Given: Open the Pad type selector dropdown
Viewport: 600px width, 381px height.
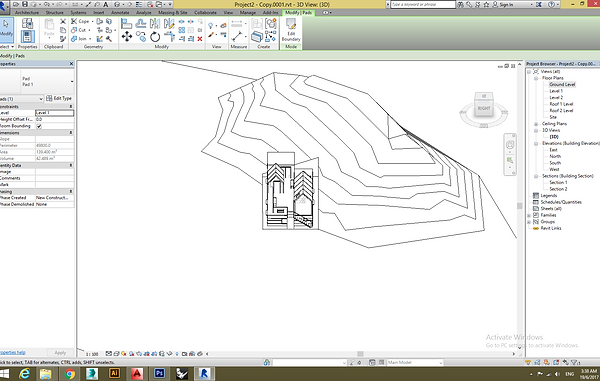Looking at the screenshot, I should [x=72, y=81].
